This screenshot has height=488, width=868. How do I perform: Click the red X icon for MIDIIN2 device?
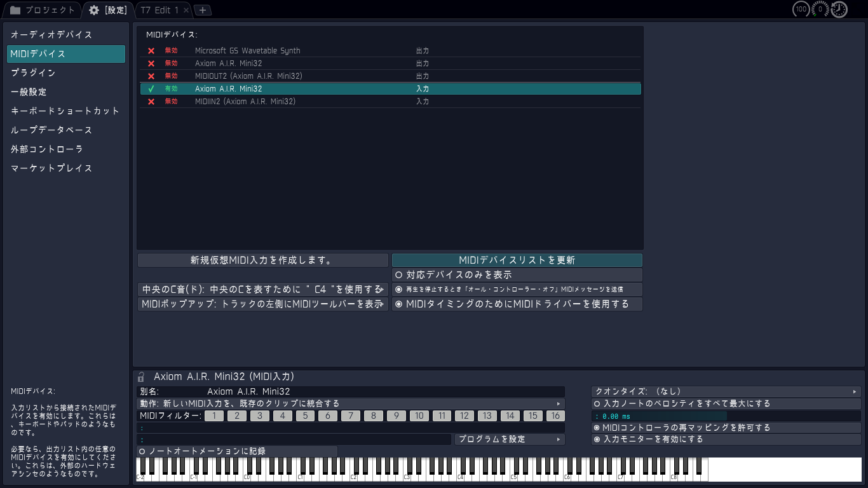151,102
